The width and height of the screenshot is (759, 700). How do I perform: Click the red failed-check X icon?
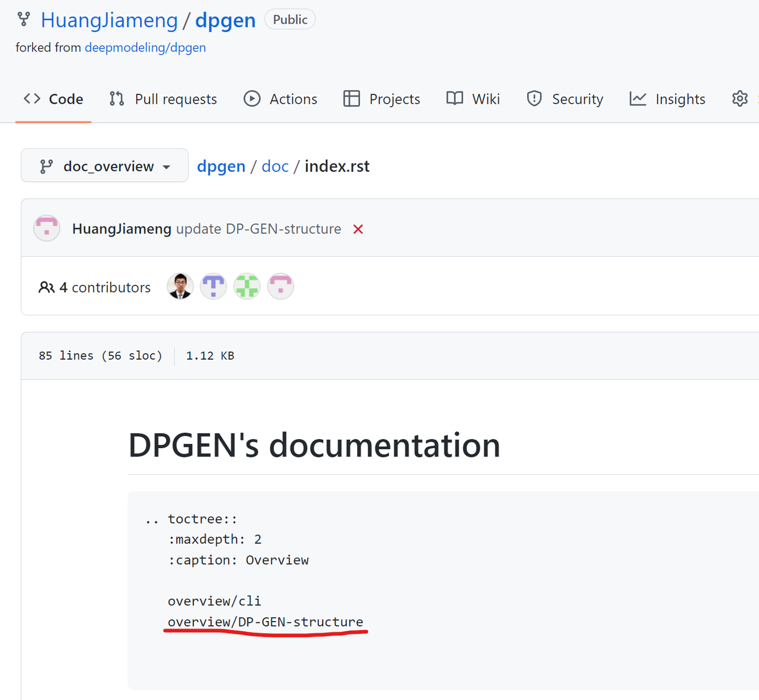click(x=358, y=229)
